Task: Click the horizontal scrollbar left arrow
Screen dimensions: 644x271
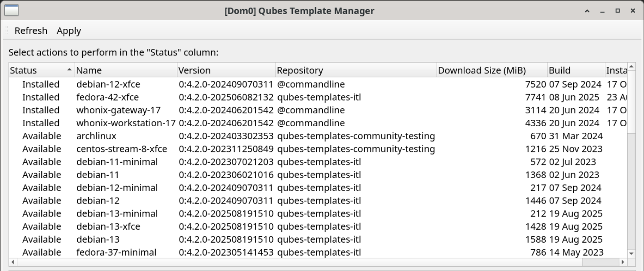Action: point(13,262)
